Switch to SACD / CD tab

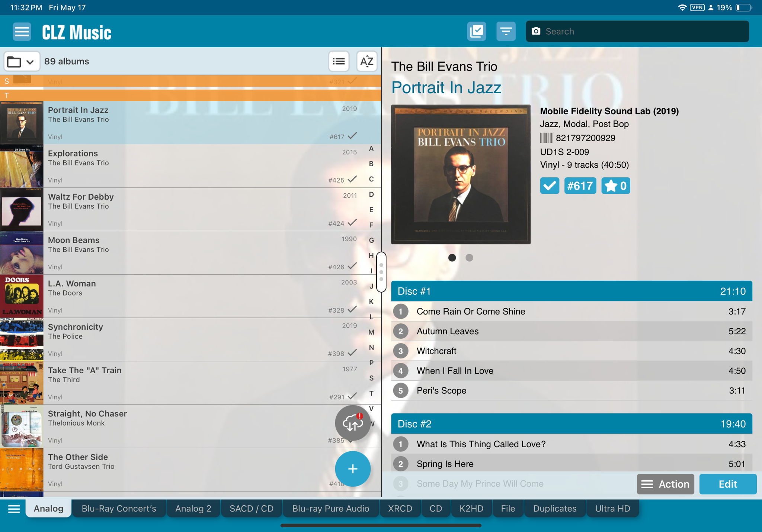point(252,509)
